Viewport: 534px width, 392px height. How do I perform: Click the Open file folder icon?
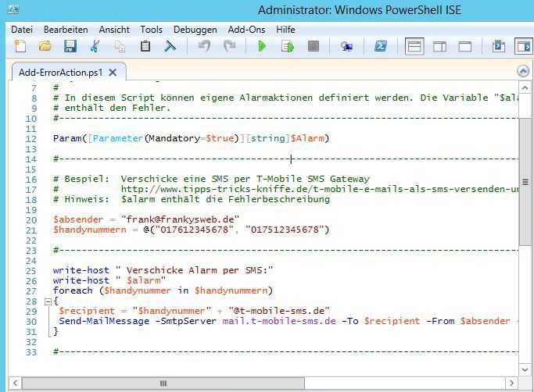click(x=45, y=47)
